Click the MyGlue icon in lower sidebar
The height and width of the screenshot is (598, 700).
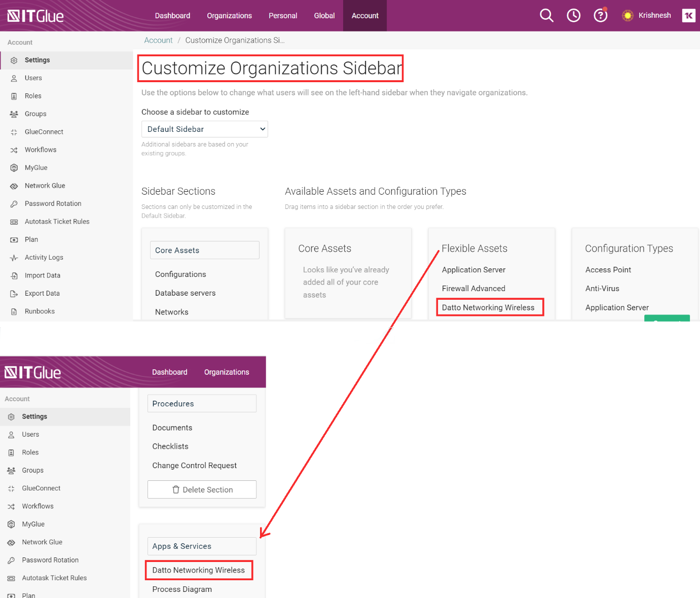point(11,524)
